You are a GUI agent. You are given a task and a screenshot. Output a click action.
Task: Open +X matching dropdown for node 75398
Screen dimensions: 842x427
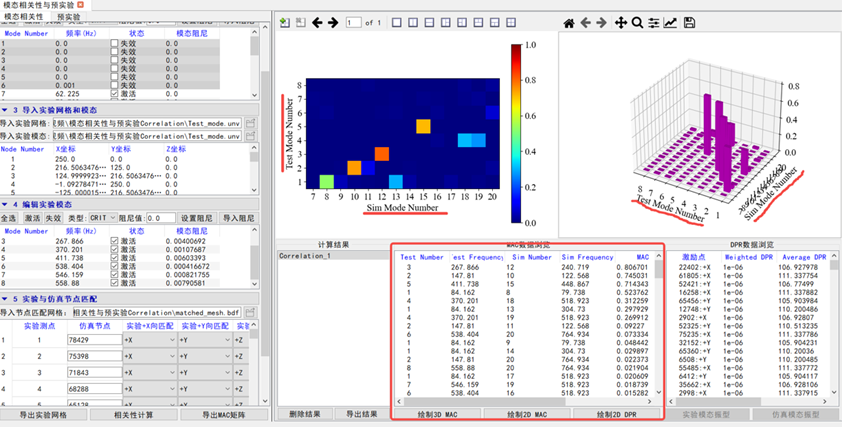(150, 357)
